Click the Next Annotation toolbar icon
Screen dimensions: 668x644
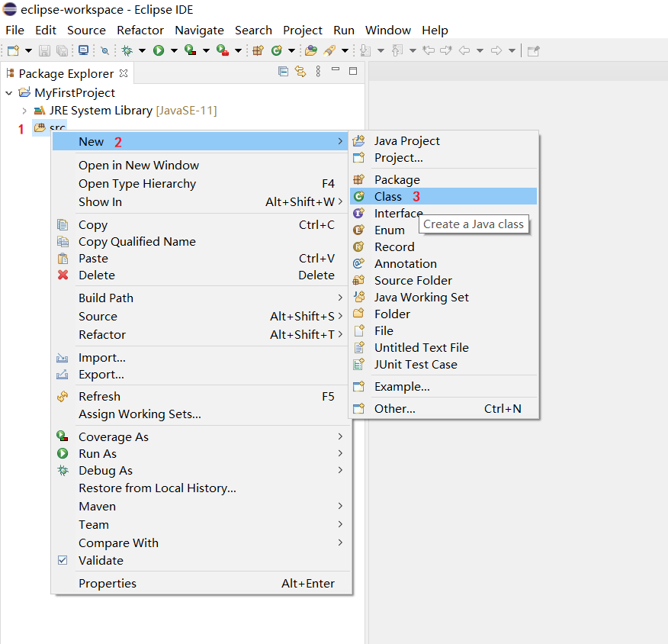tap(365, 50)
